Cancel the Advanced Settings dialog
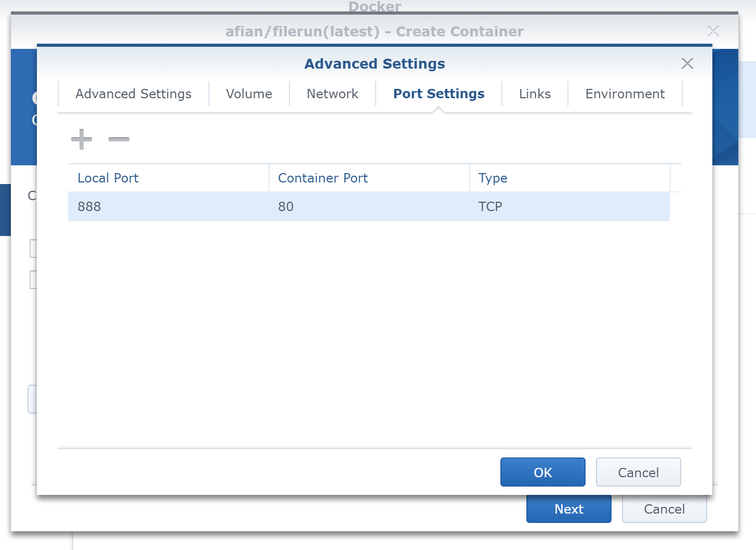 pos(638,473)
